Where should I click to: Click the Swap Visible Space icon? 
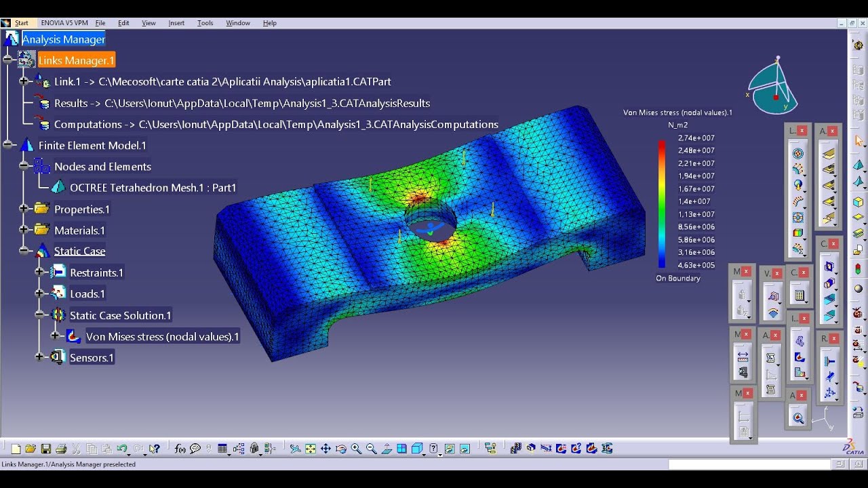pos(465,449)
